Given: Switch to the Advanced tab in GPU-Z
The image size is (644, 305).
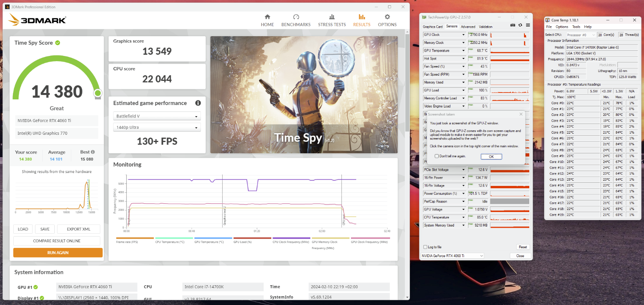Looking at the screenshot, I should pos(468,27).
